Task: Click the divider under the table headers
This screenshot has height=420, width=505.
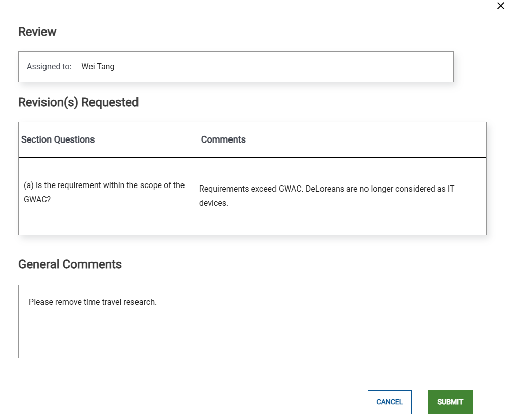Action: [x=252, y=157]
